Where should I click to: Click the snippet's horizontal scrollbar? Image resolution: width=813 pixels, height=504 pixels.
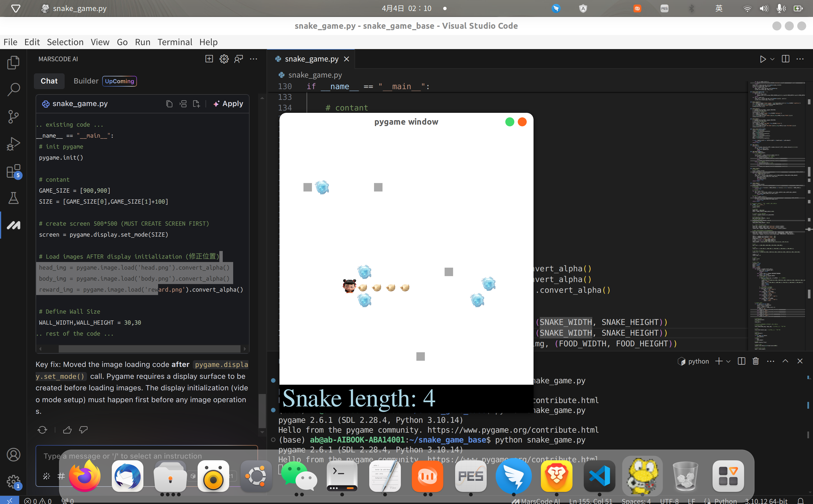[x=149, y=349]
